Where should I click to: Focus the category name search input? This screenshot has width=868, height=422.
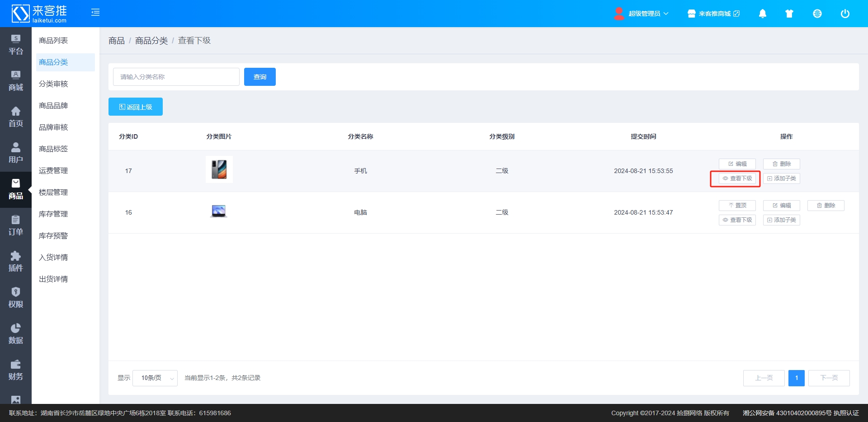pyautogui.click(x=176, y=77)
